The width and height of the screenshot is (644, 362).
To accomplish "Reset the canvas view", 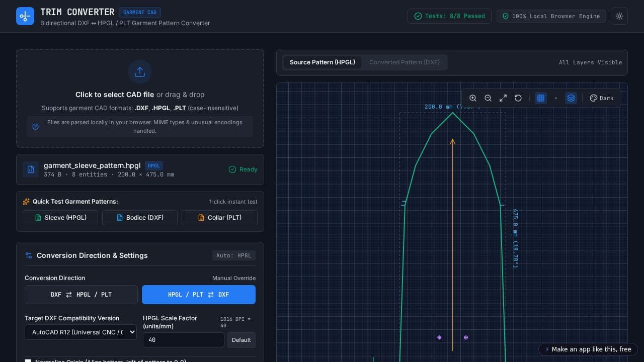I will point(518,98).
